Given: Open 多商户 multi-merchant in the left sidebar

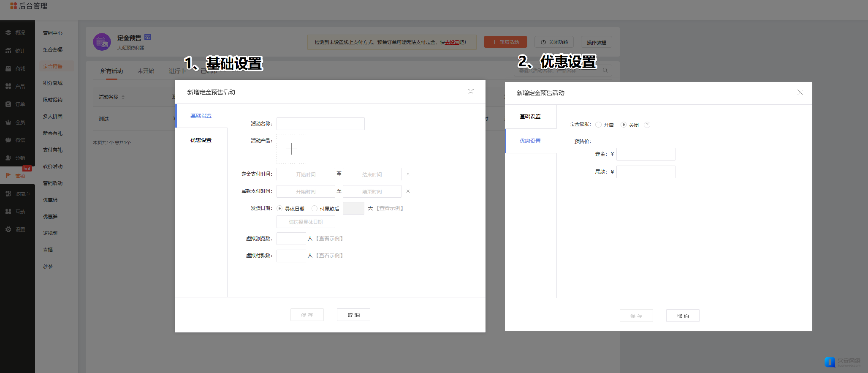Looking at the screenshot, I should pos(17,194).
